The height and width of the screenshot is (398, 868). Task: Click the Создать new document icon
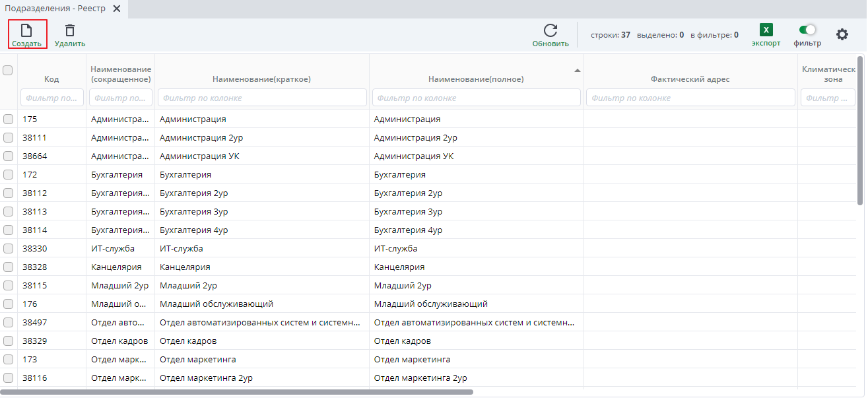click(27, 31)
